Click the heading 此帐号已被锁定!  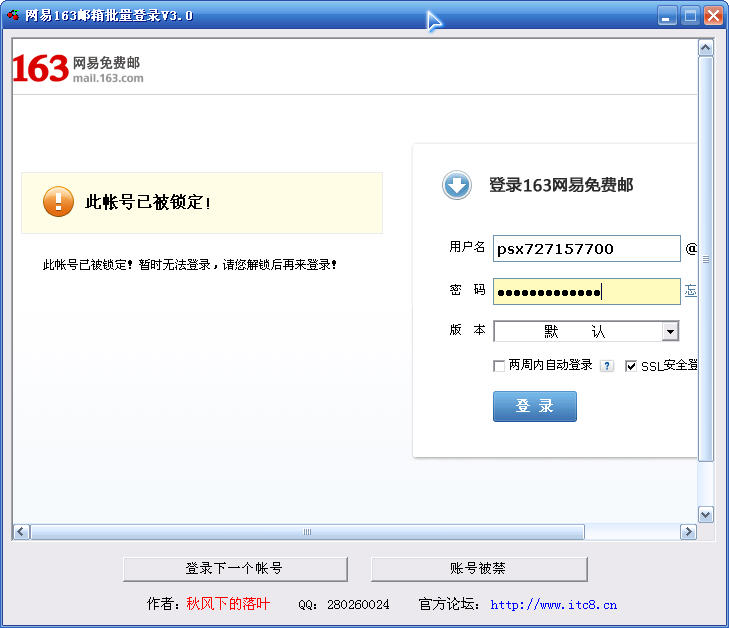148,202
